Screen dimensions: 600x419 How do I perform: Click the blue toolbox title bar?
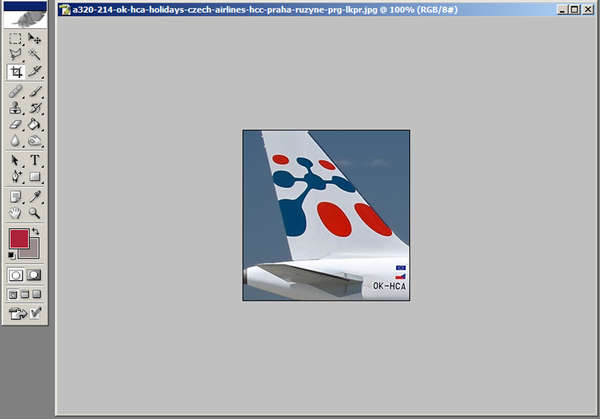[25, 6]
